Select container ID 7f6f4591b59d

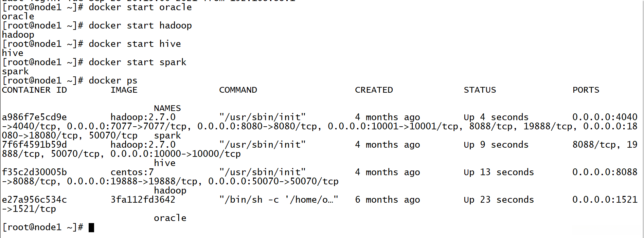[x=34, y=145]
